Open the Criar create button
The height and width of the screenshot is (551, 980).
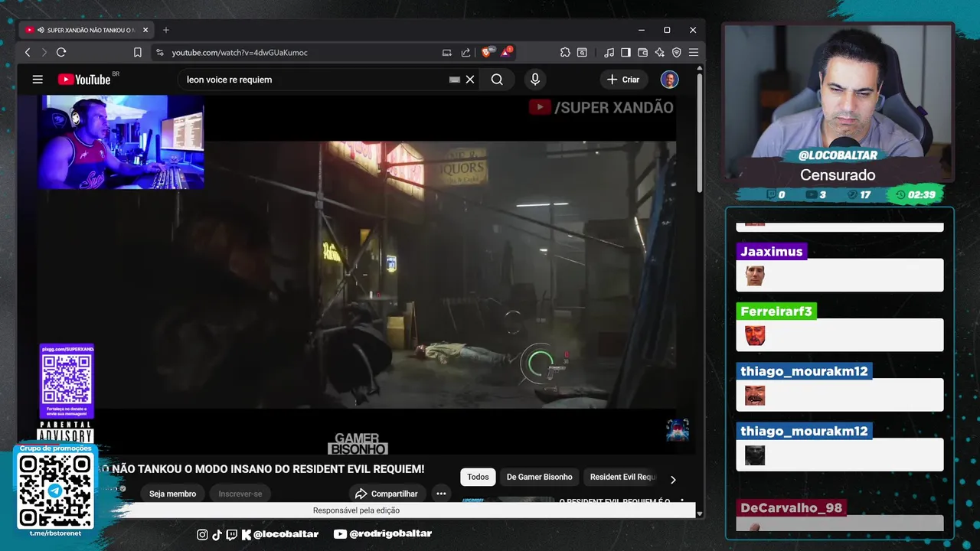[x=623, y=79]
